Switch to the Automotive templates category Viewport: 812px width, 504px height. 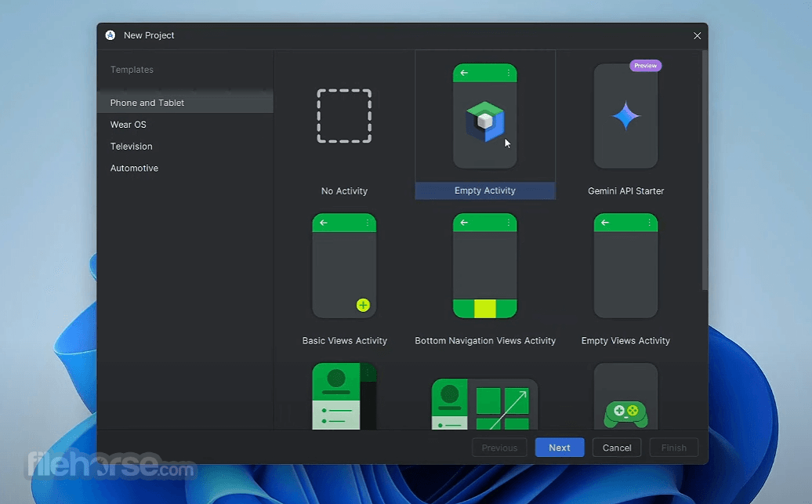(x=185, y=168)
